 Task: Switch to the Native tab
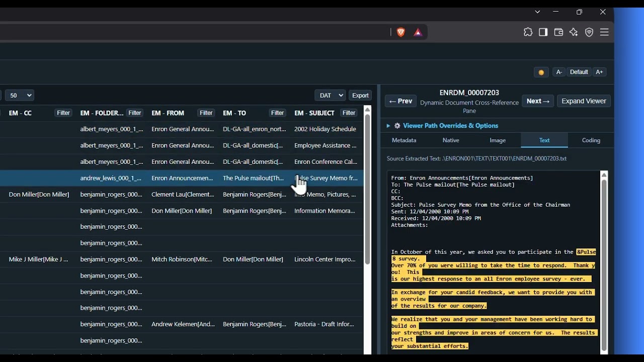451,140
